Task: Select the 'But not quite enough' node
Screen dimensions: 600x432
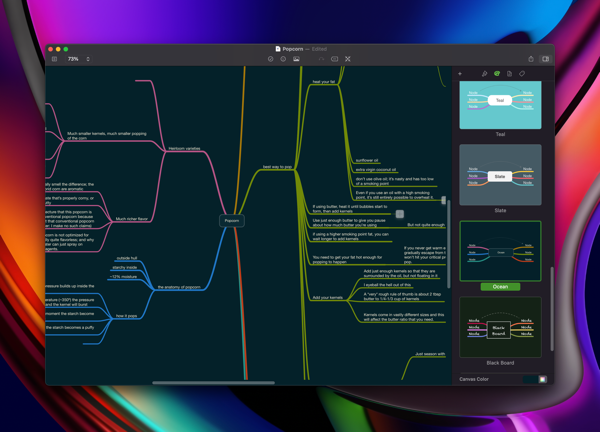Action: click(x=426, y=225)
